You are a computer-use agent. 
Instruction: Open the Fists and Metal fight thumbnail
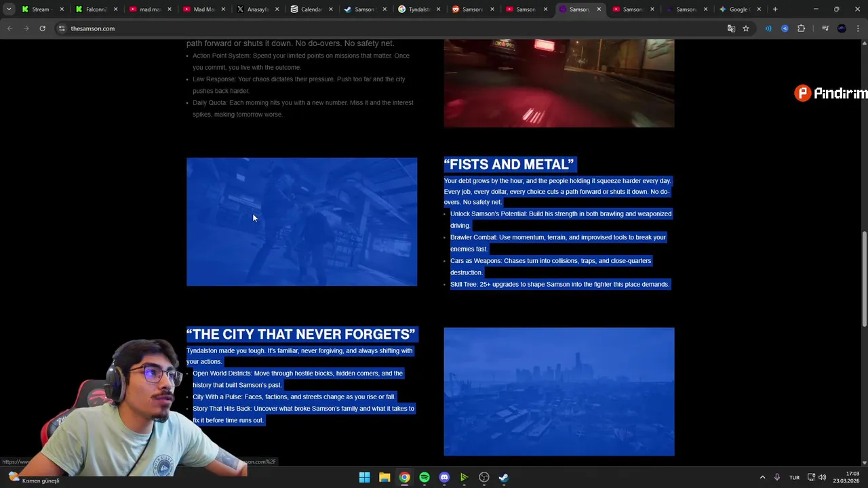pos(302,222)
